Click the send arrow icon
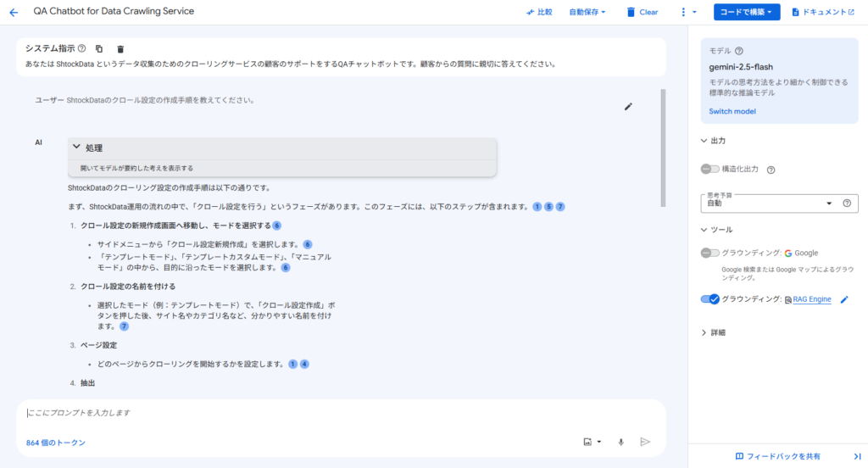The width and height of the screenshot is (868, 468). pos(645,442)
